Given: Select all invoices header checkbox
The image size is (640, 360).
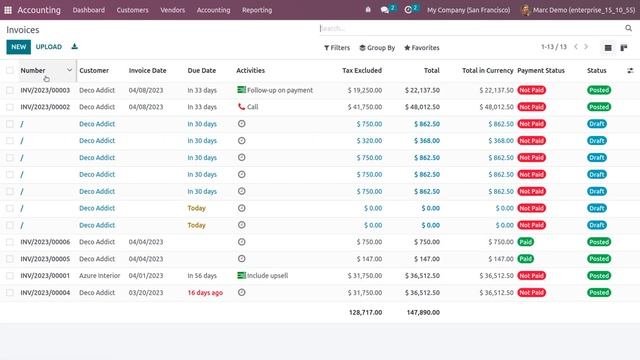Looking at the screenshot, I should pos(10,71).
